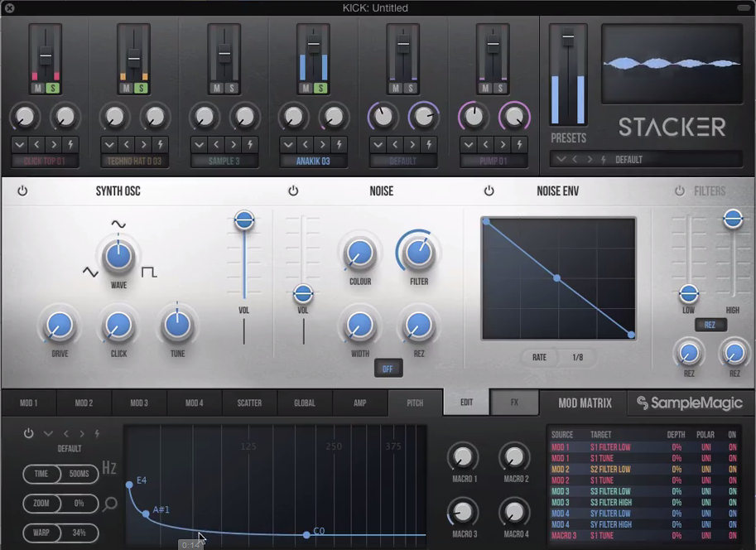Mute the Pump 01 channel

[485, 89]
